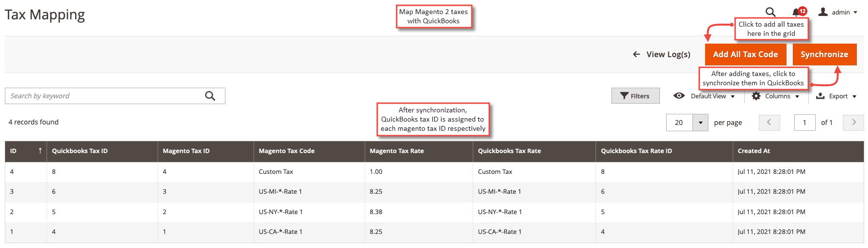Screen dimensions: 868x248
Task: Open the Export dropdown
Action: [x=836, y=96]
